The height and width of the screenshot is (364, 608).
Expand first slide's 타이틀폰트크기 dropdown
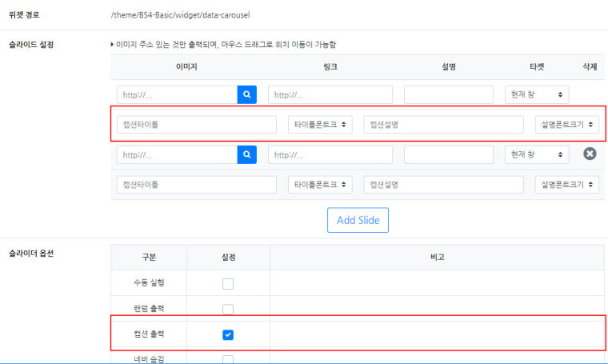click(x=320, y=125)
